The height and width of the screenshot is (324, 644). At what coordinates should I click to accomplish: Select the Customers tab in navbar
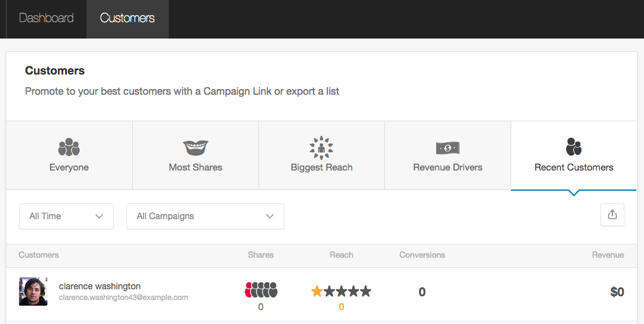[x=127, y=18]
